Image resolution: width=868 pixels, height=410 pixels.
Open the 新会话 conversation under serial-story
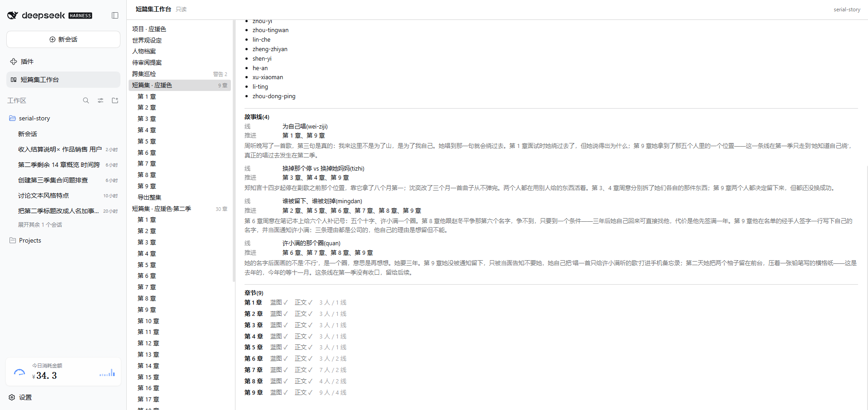point(63,134)
